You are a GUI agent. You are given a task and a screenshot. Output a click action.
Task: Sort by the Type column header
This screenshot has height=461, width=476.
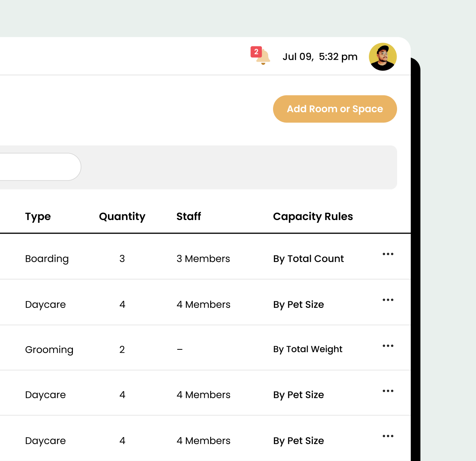coord(38,216)
